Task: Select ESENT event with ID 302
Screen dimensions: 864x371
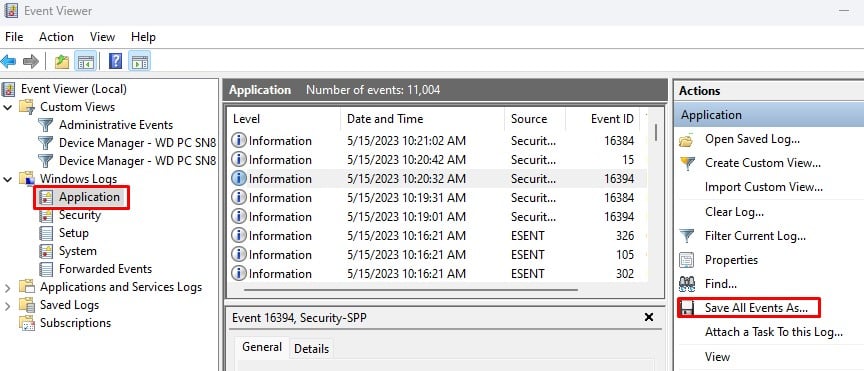Action: pos(438,274)
